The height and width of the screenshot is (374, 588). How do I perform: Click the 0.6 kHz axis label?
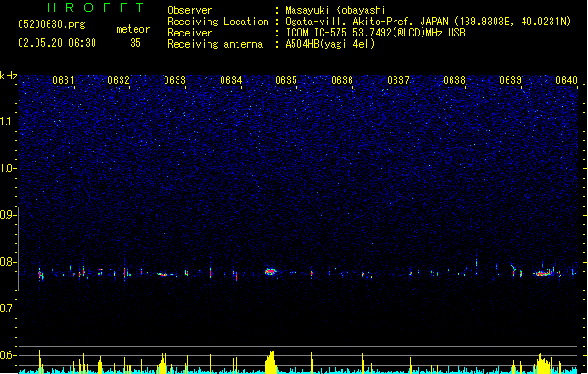pyautogui.click(x=8, y=355)
